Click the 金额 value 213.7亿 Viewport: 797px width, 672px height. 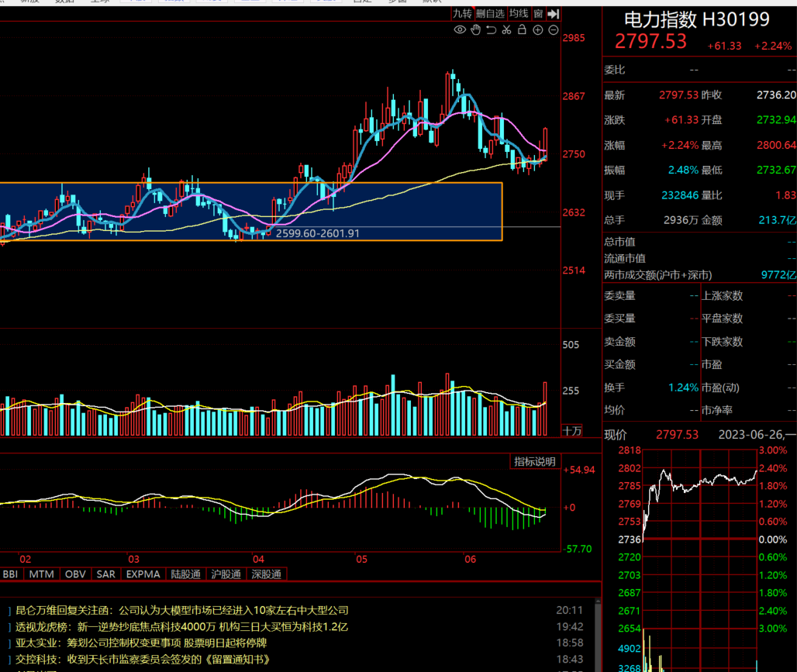pyautogui.click(x=778, y=220)
